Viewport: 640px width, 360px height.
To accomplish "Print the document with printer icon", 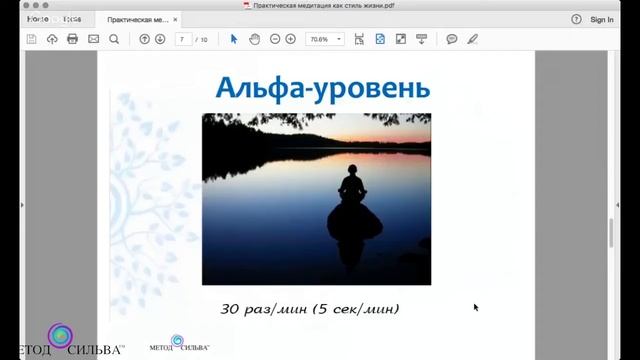I will point(72,39).
